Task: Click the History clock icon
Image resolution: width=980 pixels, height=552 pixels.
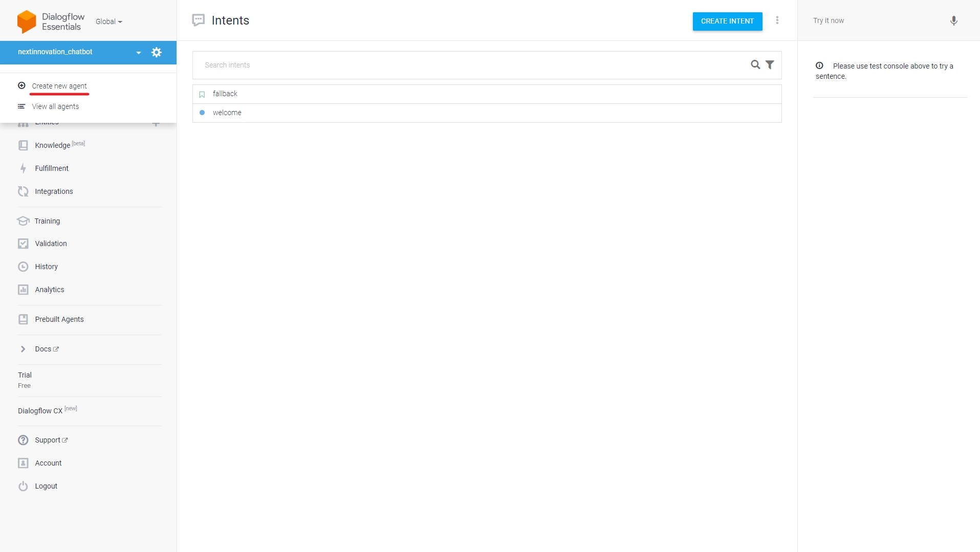Action: [x=23, y=267]
